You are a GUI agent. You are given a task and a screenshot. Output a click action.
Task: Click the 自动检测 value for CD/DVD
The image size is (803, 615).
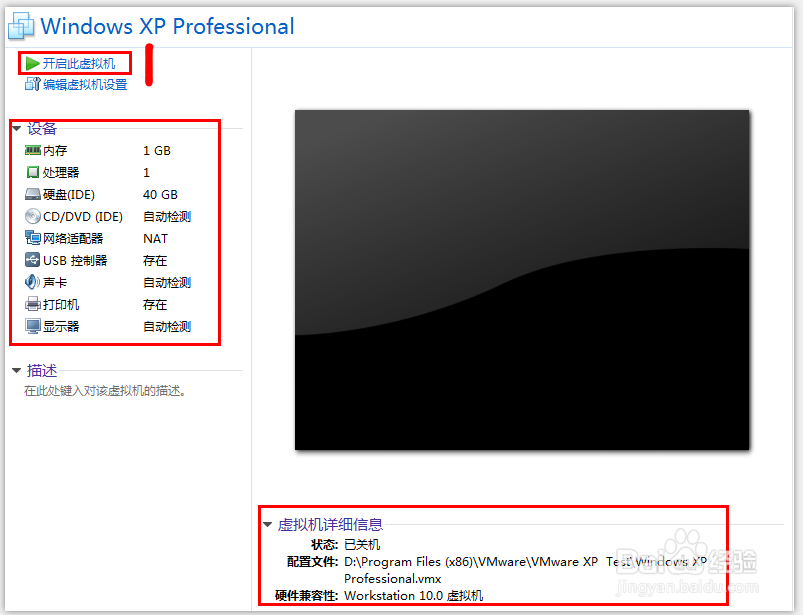click(167, 217)
